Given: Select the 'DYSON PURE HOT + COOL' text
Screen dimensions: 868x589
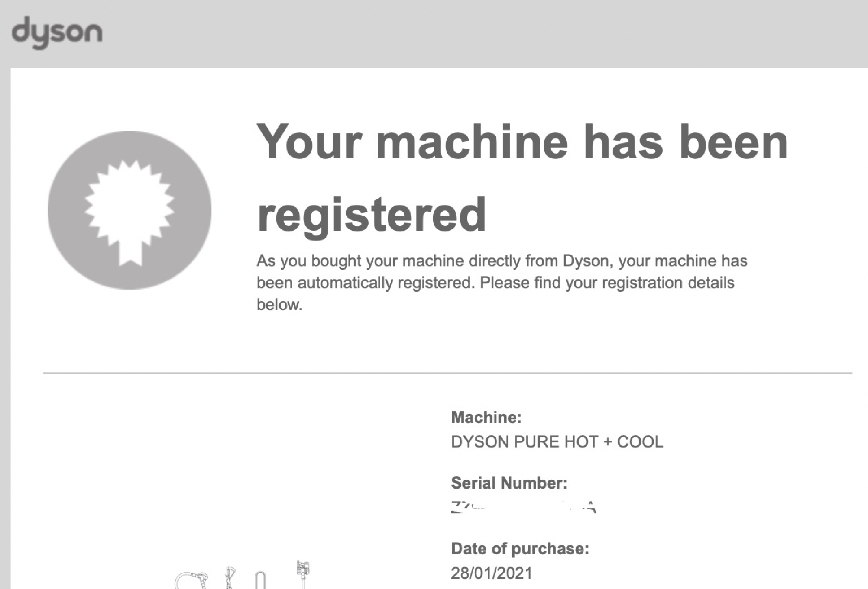Looking at the screenshot, I should [x=557, y=442].
